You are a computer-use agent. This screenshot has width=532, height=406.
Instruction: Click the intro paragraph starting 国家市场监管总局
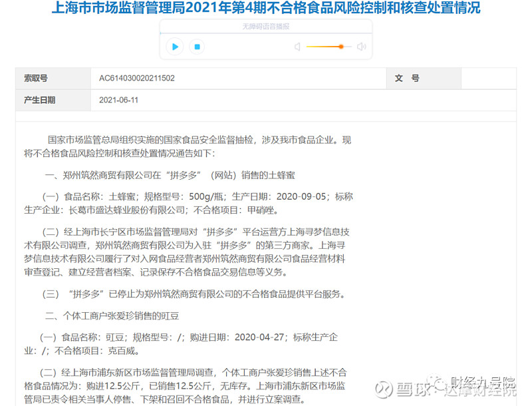click(x=188, y=146)
